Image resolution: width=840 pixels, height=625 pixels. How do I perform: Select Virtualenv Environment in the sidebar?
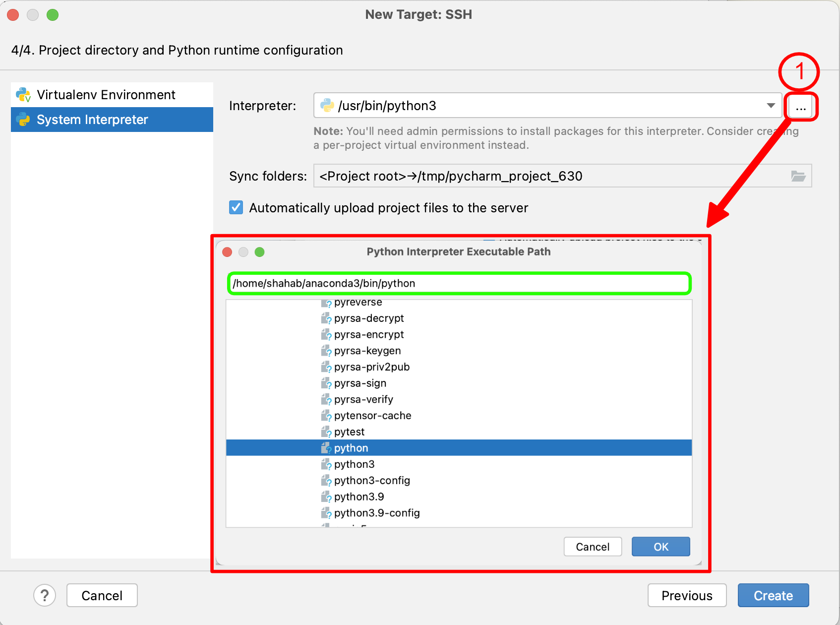point(106,95)
